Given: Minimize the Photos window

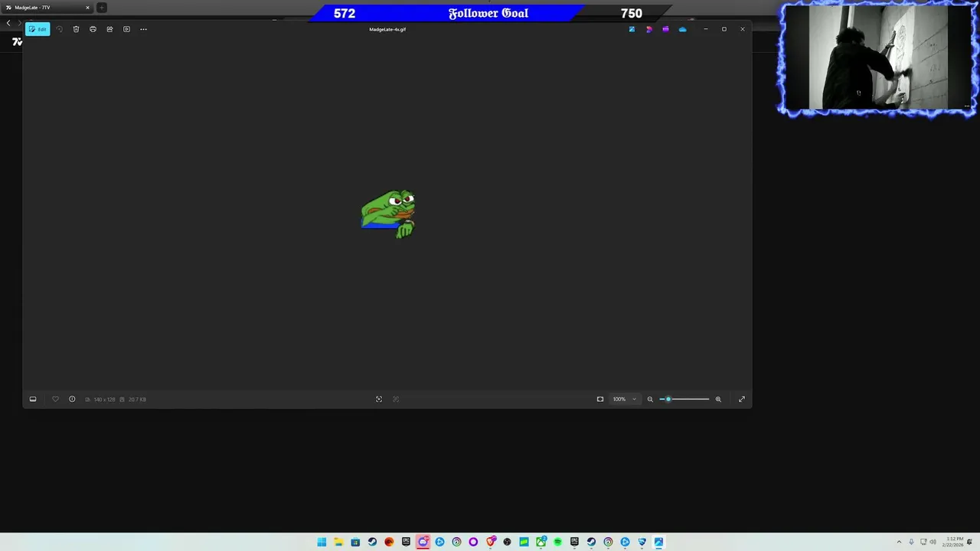Looking at the screenshot, I should [x=705, y=29].
